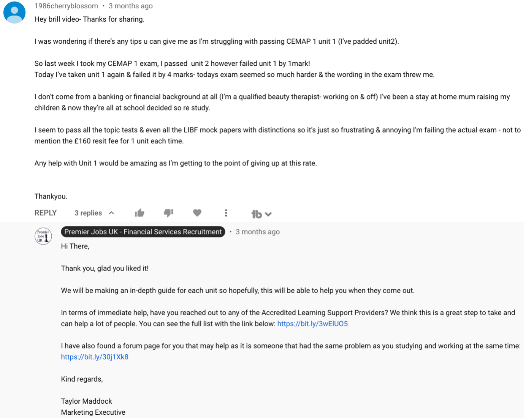This screenshot has height=420, width=526.
Task: Click the 1986cherryblossom profile avatar
Action: (14, 12)
